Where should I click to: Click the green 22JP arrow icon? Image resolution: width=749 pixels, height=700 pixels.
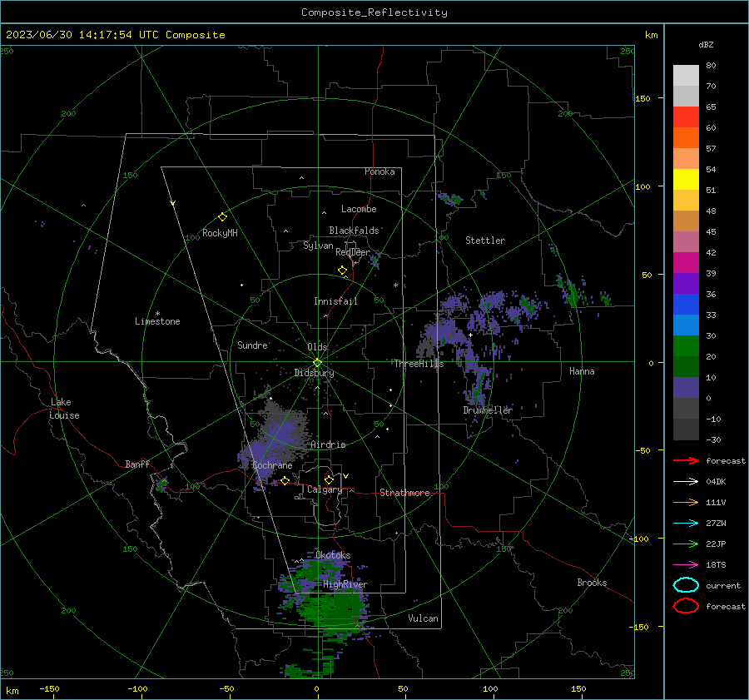coord(686,544)
